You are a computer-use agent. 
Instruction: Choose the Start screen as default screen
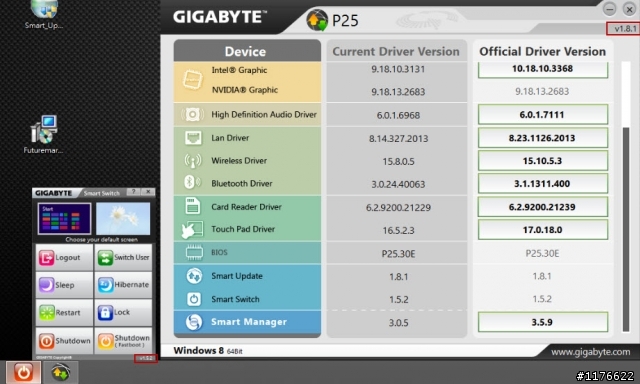(64, 218)
